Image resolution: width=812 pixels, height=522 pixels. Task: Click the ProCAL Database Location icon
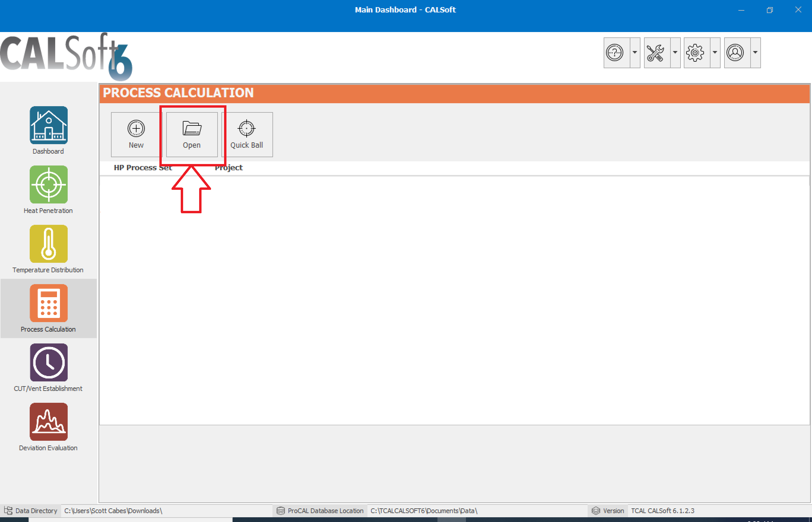(280, 511)
